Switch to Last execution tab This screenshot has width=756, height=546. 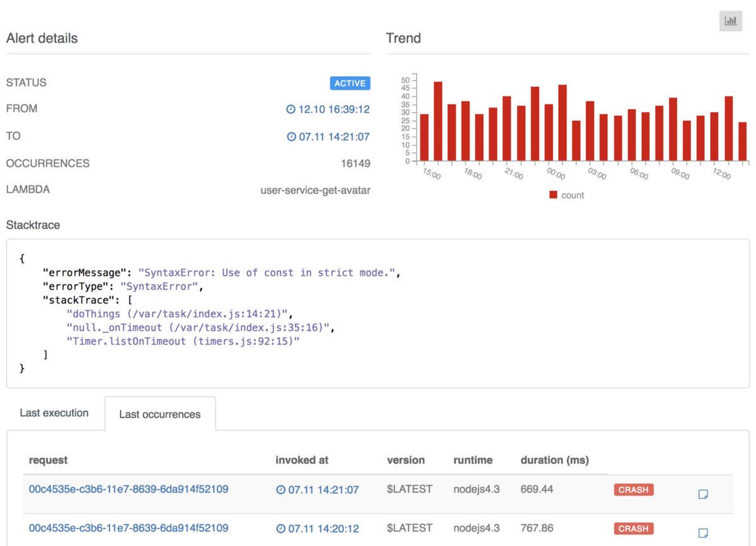click(54, 413)
